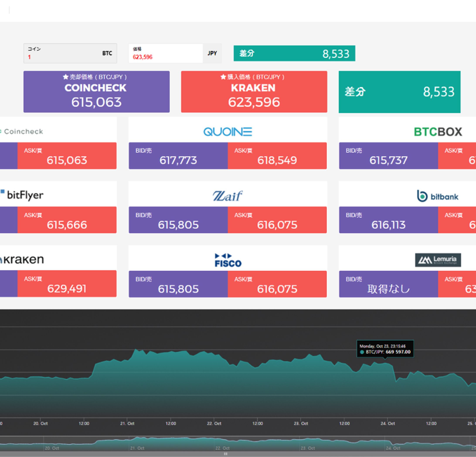Screen dimensions: 476x457
Task: Click FISCO BID price 615,805
Action: pos(178,284)
